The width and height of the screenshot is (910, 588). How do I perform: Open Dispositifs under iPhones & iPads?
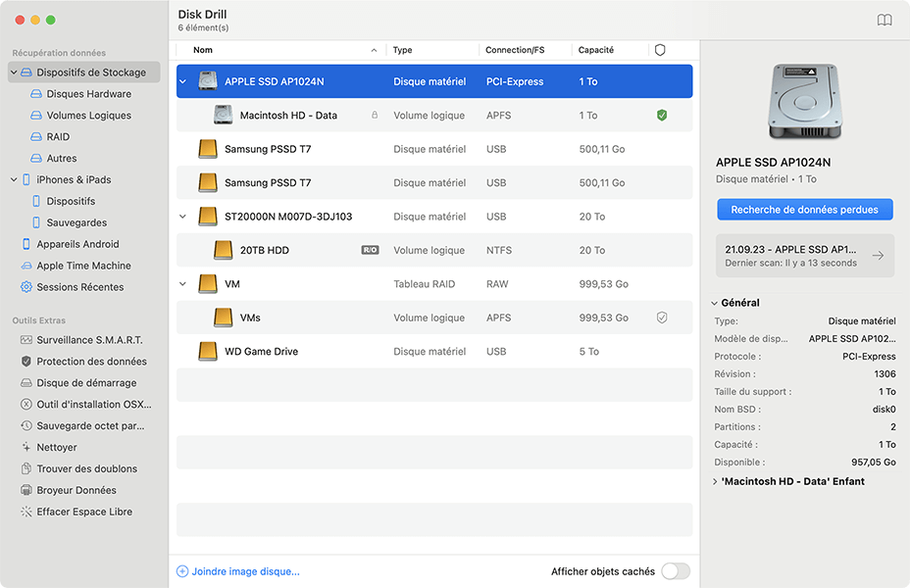tap(71, 201)
